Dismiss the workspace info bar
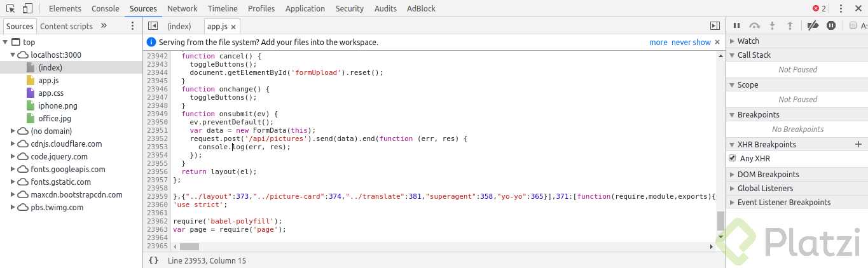 point(717,43)
